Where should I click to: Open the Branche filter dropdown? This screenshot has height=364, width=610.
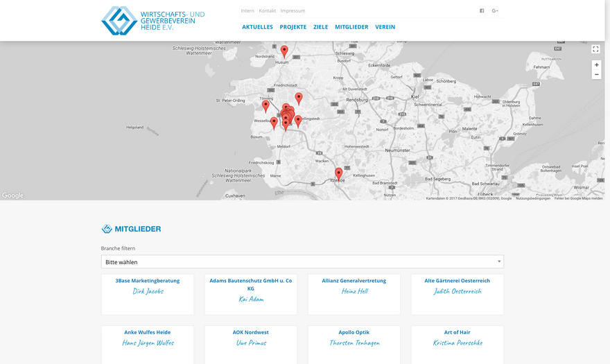coord(302,262)
